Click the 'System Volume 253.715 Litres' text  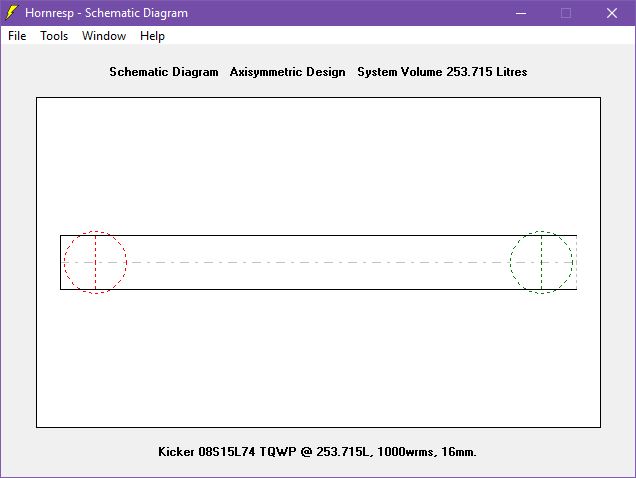coord(442,72)
